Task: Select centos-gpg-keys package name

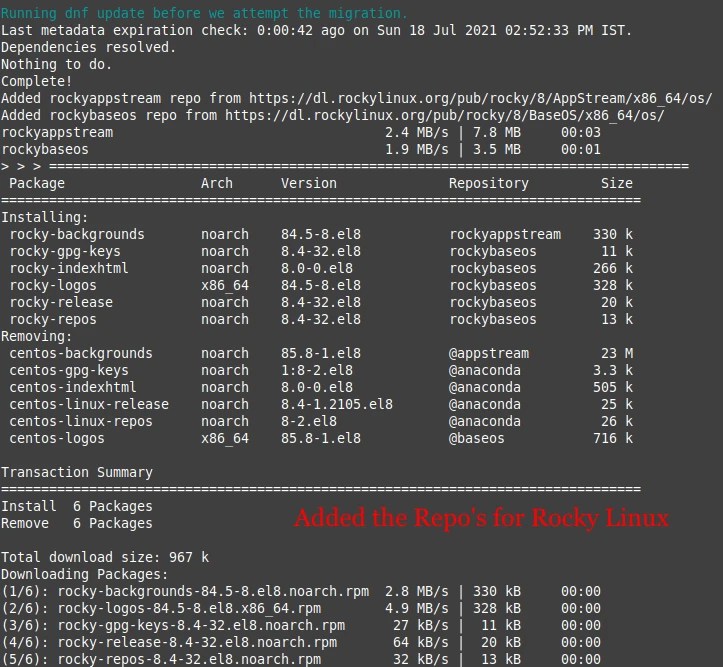Action: tap(69, 371)
